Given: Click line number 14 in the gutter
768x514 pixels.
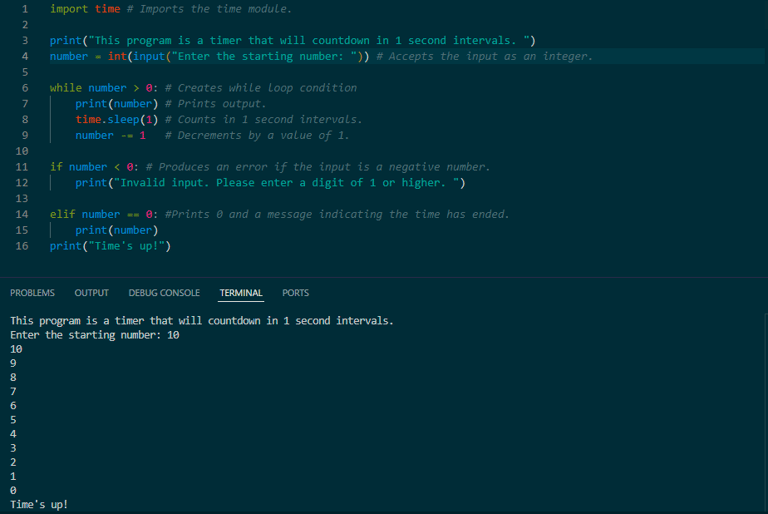Looking at the screenshot, I should point(22,214).
